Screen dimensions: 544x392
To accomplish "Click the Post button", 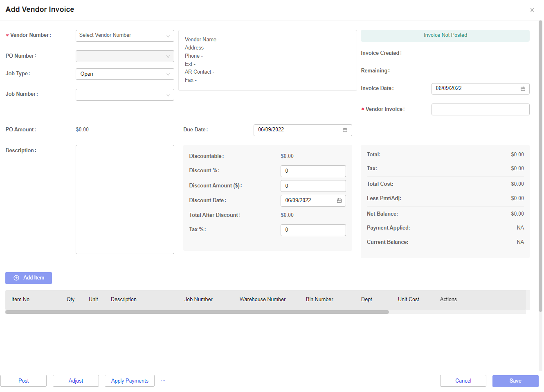I will pyautogui.click(x=24, y=381).
